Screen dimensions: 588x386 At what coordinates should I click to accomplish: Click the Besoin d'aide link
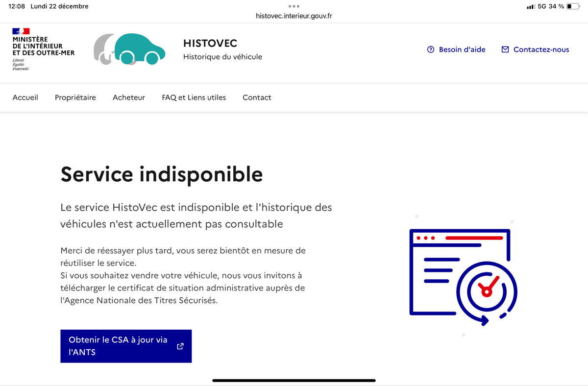point(462,49)
